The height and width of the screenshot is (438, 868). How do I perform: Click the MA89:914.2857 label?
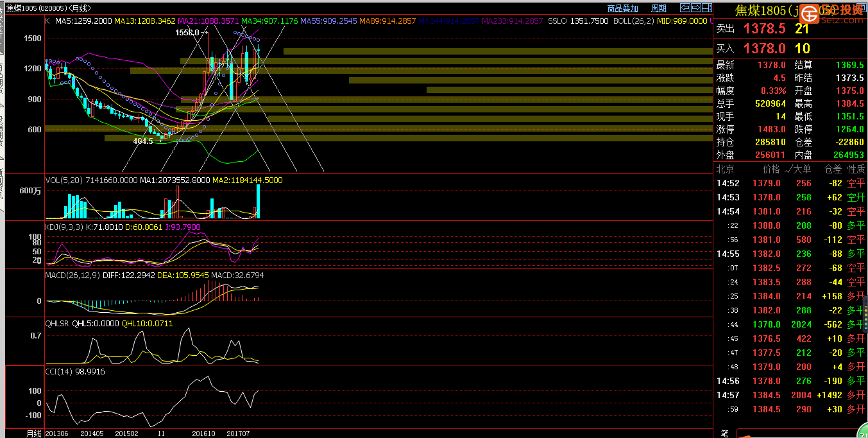(387, 21)
